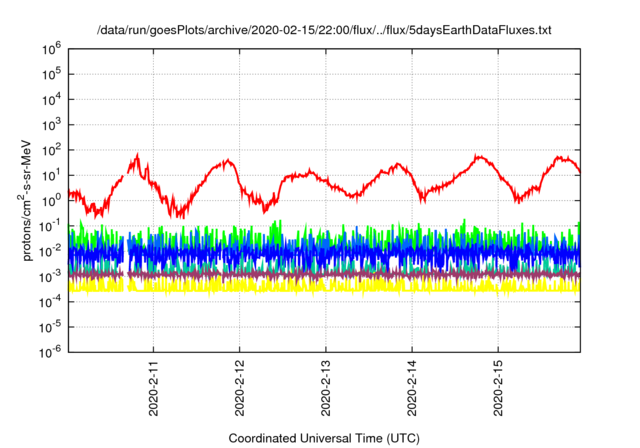Click the 10^6 y-axis tick label
The height and width of the screenshot is (448, 640).
pos(51,49)
